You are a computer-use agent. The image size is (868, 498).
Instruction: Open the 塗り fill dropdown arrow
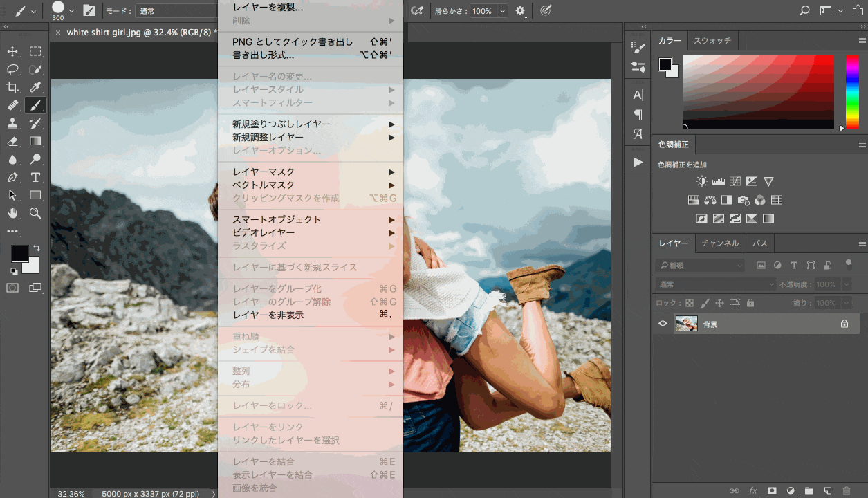click(845, 303)
